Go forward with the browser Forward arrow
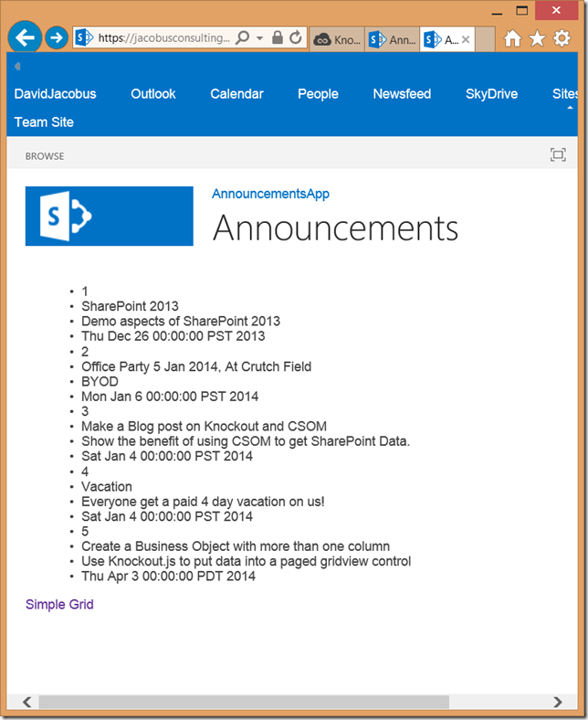Image resolution: width=588 pixels, height=720 pixels. 57,37
